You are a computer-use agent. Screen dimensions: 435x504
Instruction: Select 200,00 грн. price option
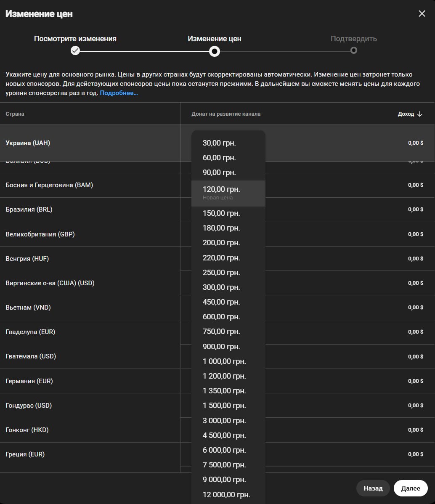coord(228,243)
